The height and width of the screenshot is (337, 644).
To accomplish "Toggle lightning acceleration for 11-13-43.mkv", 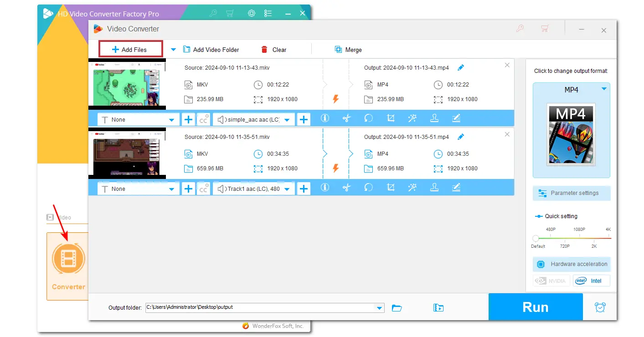I will 336,99.
